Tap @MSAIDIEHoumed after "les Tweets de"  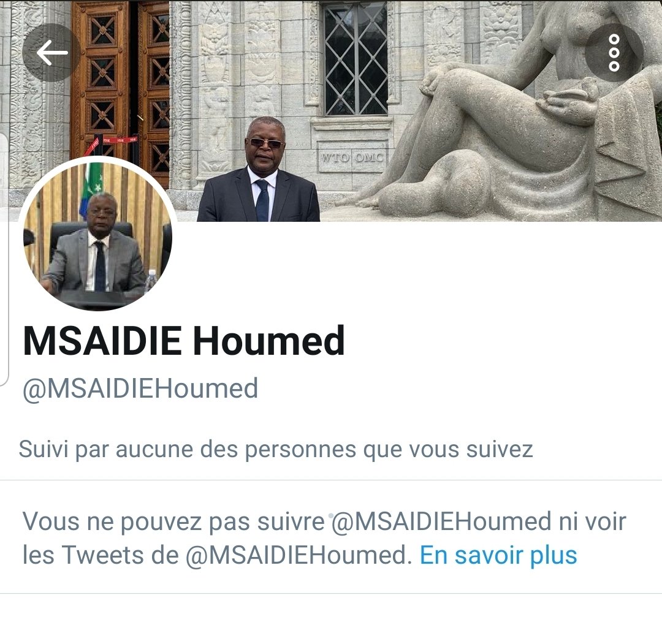point(299,555)
